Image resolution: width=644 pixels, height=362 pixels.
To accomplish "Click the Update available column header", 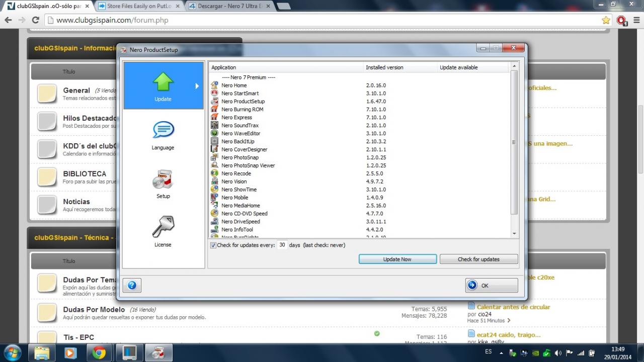I will pyautogui.click(x=473, y=67).
